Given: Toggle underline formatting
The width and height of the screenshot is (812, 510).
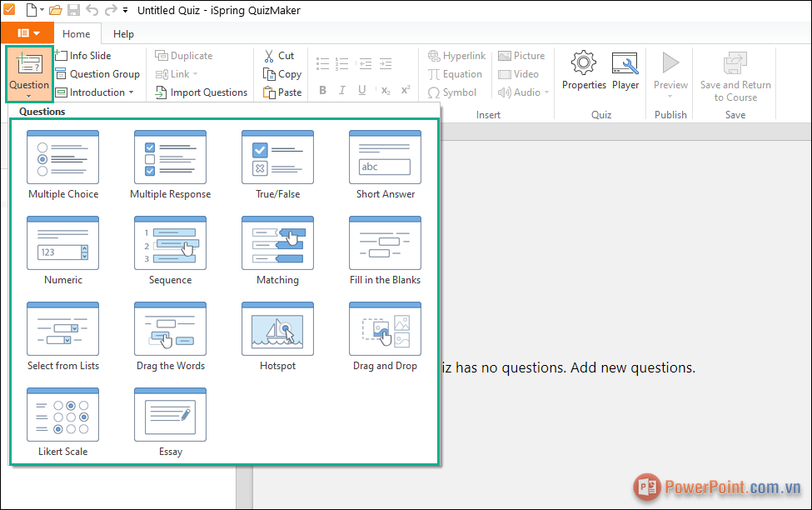Looking at the screenshot, I should point(362,90).
